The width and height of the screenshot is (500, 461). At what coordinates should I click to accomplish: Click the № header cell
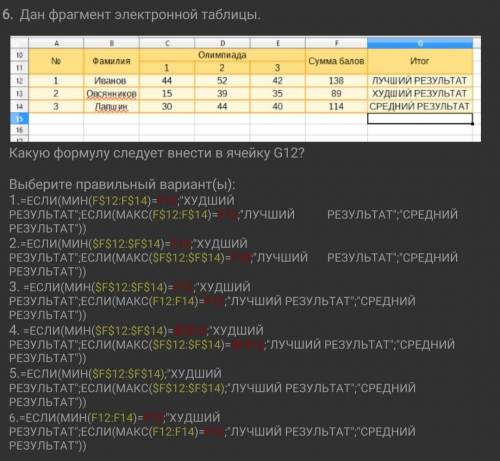(x=56, y=61)
